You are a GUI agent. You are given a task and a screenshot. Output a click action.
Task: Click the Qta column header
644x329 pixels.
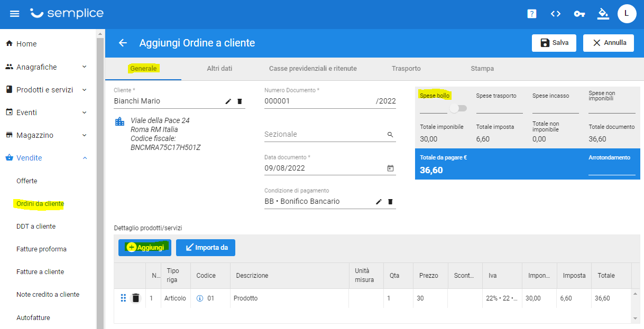click(x=398, y=276)
